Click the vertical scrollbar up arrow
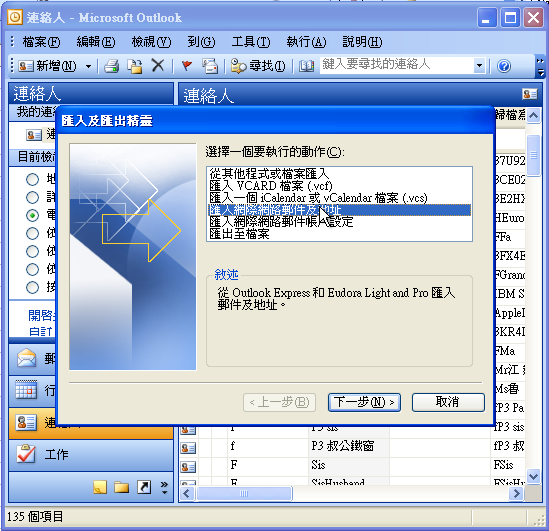The height and width of the screenshot is (531, 549). tap(534, 115)
